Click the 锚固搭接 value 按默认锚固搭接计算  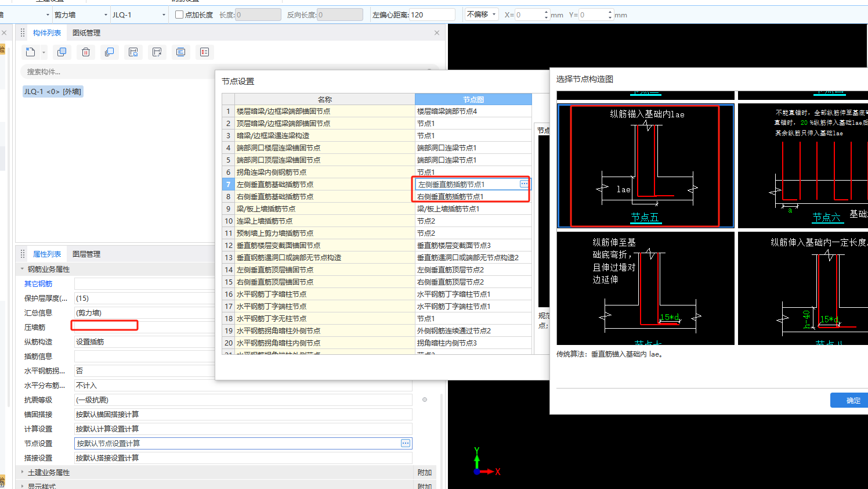243,414
